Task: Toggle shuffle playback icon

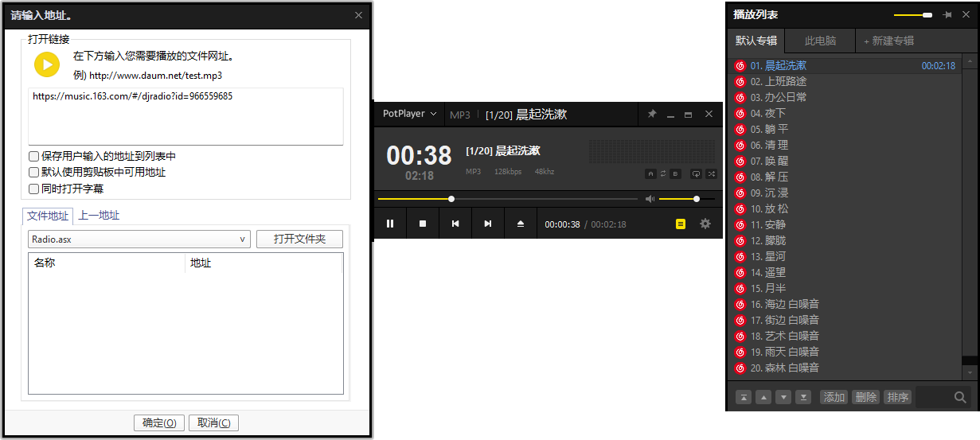Action: point(711,173)
